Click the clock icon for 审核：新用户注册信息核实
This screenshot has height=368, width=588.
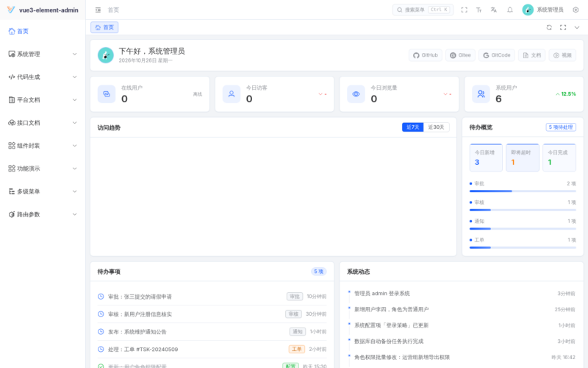point(101,314)
